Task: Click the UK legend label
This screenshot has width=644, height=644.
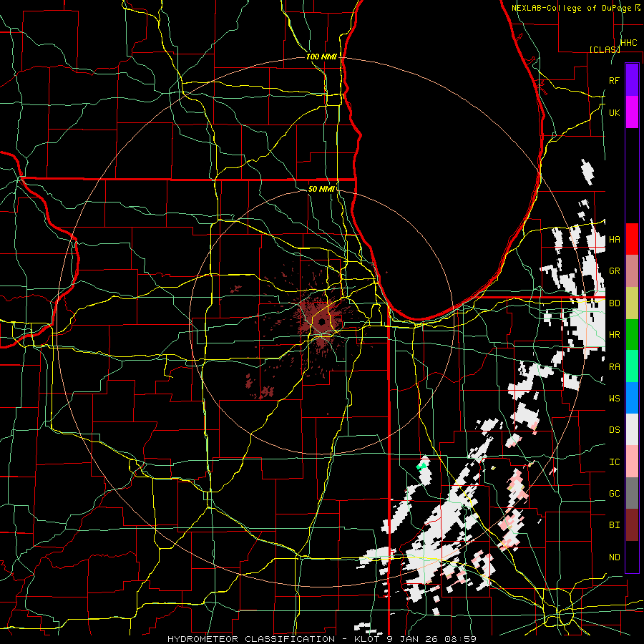Action: point(615,112)
